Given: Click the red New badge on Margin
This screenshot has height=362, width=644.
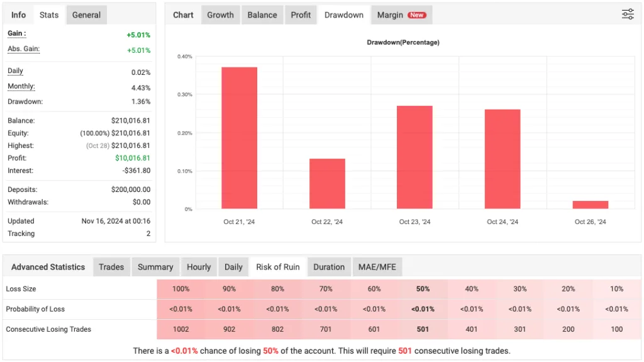Looking at the screenshot, I should (416, 15).
